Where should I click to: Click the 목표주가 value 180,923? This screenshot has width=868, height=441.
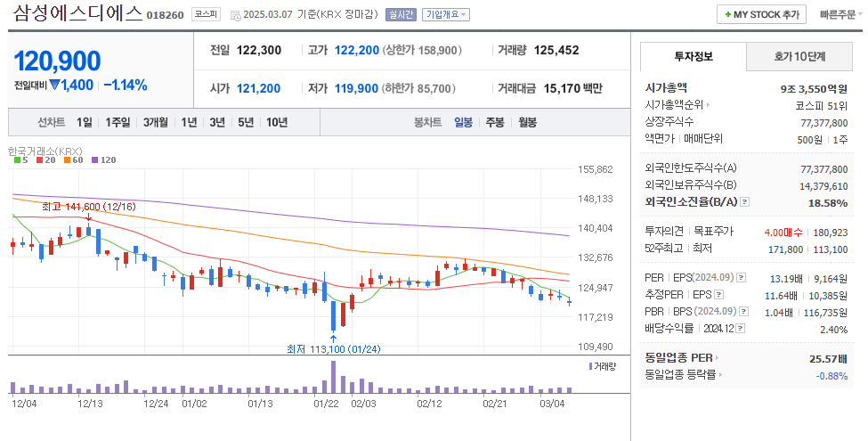point(830,233)
